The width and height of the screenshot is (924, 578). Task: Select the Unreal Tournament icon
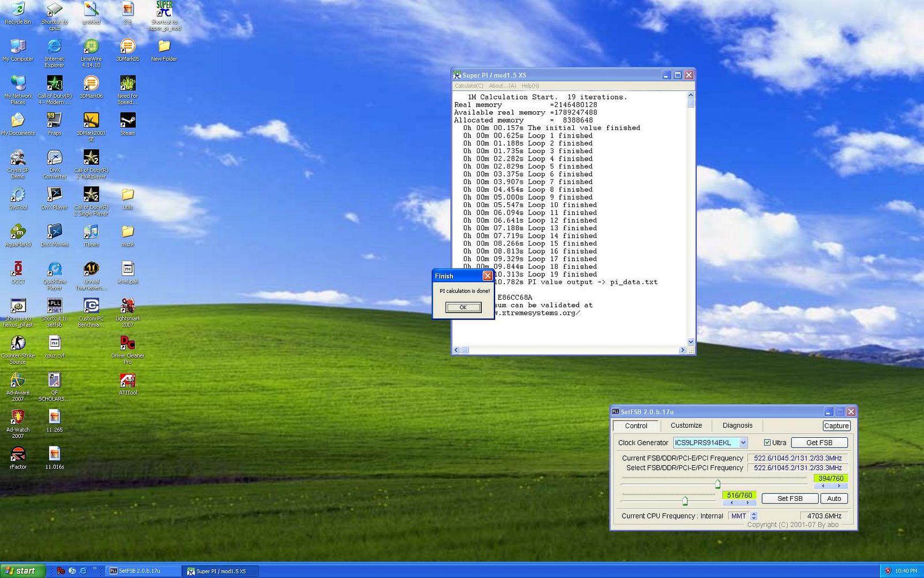pos(91,276)
